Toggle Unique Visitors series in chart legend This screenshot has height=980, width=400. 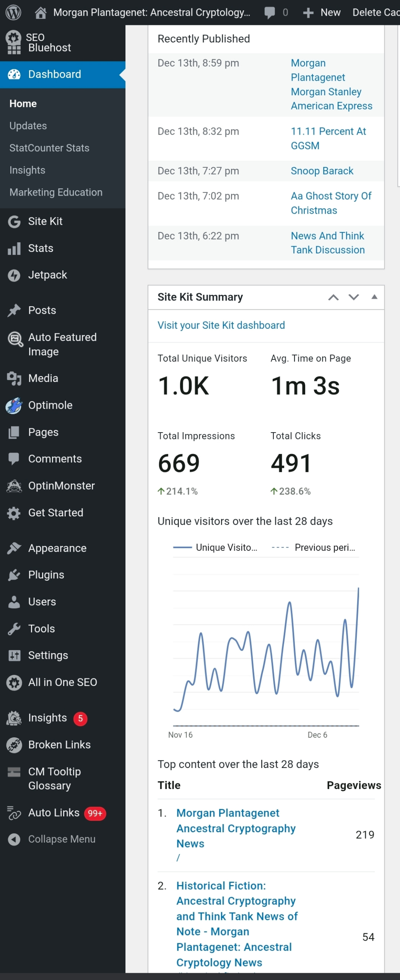click(216, 547)
